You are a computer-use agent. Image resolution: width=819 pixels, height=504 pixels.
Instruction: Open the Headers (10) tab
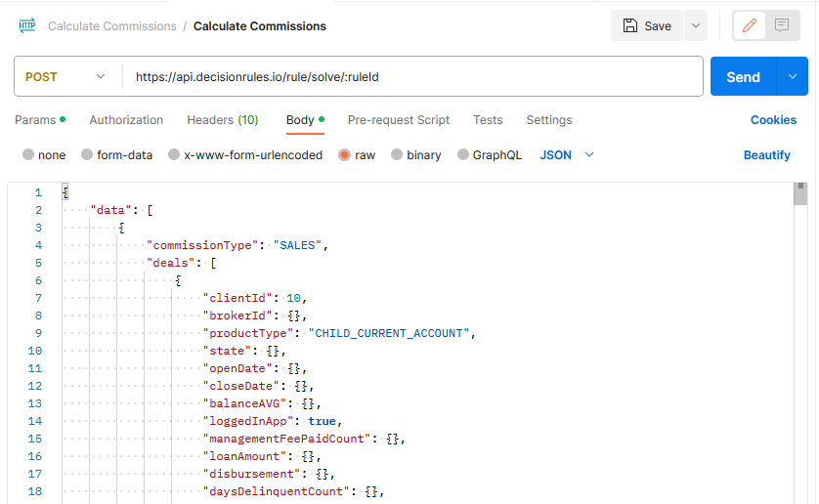click(x=223, y=120)
